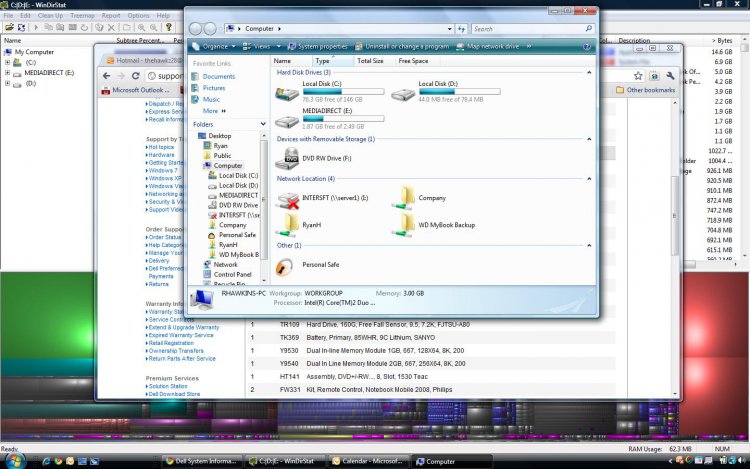Open the Documents favorite link
750x469 pixels.
pos(219,76)
